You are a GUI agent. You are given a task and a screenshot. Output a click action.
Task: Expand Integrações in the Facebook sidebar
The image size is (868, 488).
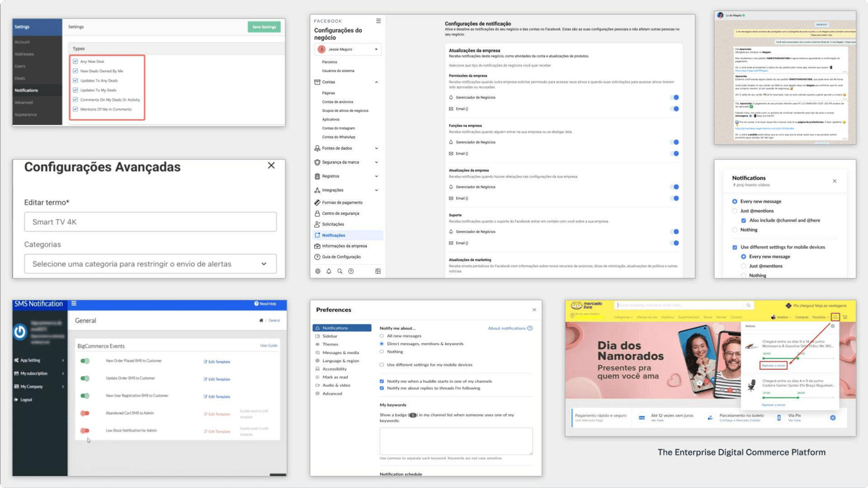point(376,190)
